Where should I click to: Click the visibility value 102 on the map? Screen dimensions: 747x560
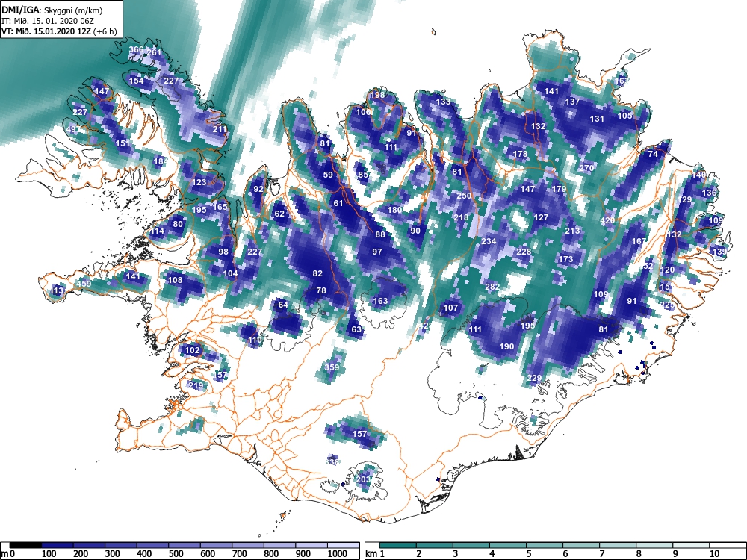pos(192,350)
